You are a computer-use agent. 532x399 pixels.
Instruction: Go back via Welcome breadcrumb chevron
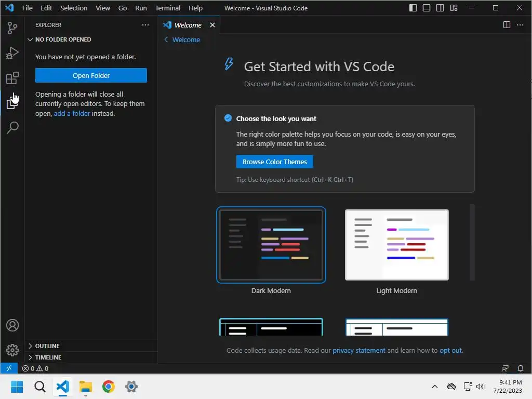(x=166, y=39)
